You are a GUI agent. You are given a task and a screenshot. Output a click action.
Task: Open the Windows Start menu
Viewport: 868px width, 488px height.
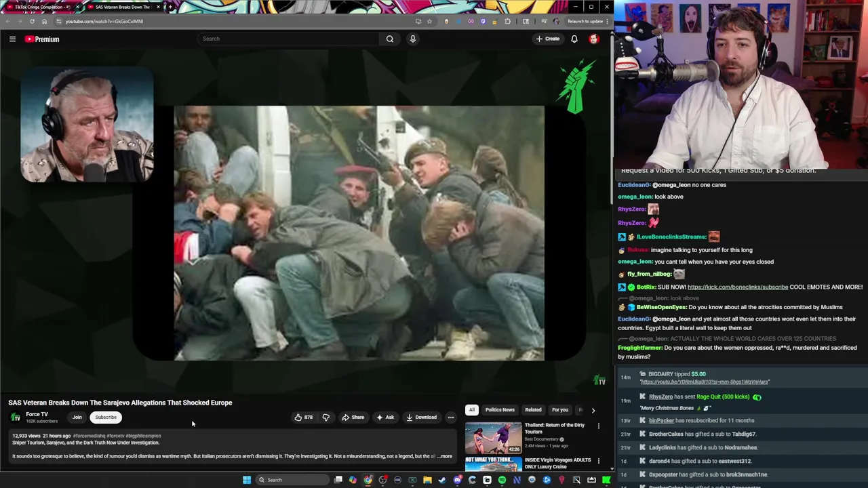(x=247, y=480)
